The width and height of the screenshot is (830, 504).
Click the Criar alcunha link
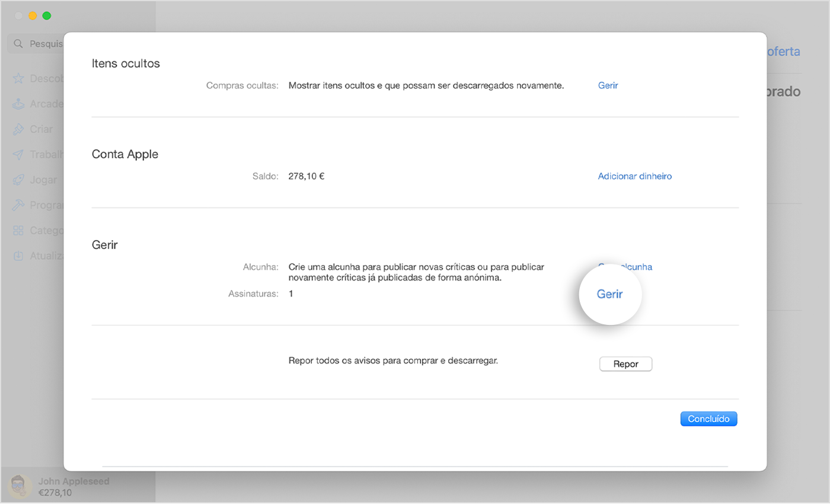click(625, 267)
